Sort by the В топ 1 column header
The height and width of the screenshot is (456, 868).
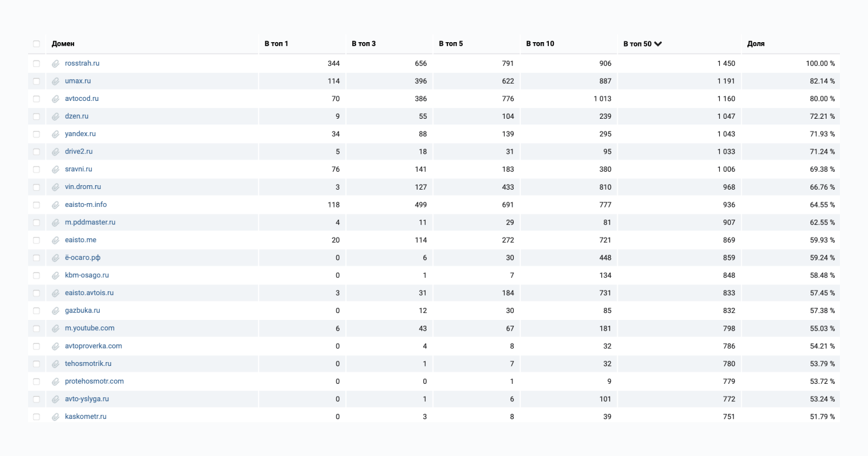click(x=276, y=44)
